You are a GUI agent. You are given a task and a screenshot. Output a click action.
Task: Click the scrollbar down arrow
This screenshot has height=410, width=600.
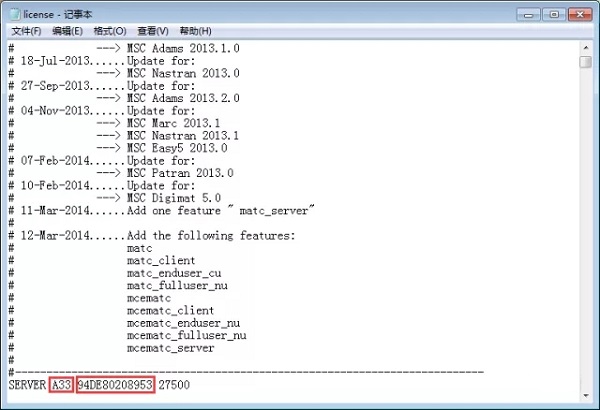(x=585, y=395)
